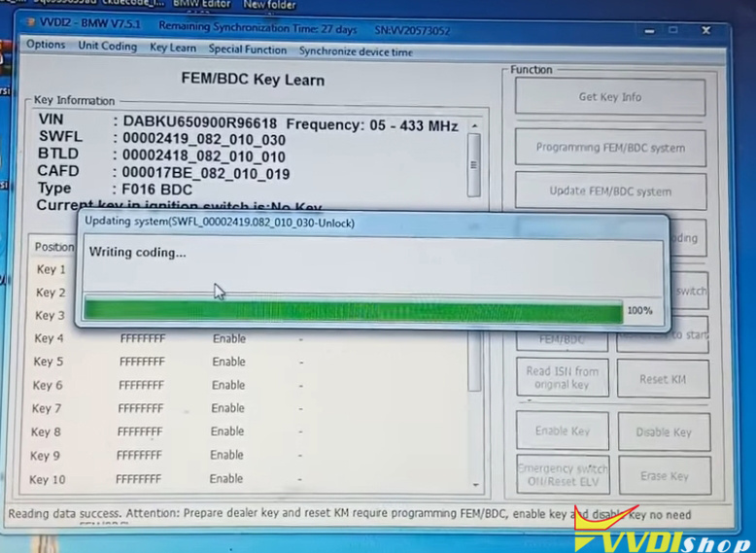756x553 pixels.
Task: Click key list scrollbar down arrow
Action: (476, 485)
